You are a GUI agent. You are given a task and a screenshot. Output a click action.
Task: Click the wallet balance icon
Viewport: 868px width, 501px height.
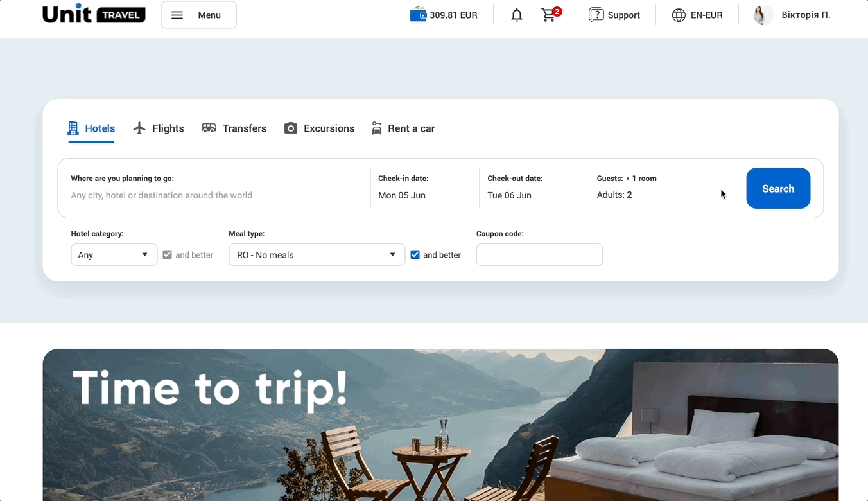point(418,14)
